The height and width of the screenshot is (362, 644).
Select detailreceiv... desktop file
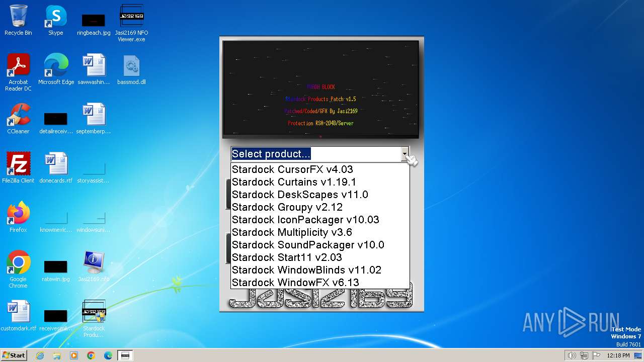click(x=56, y=122)
